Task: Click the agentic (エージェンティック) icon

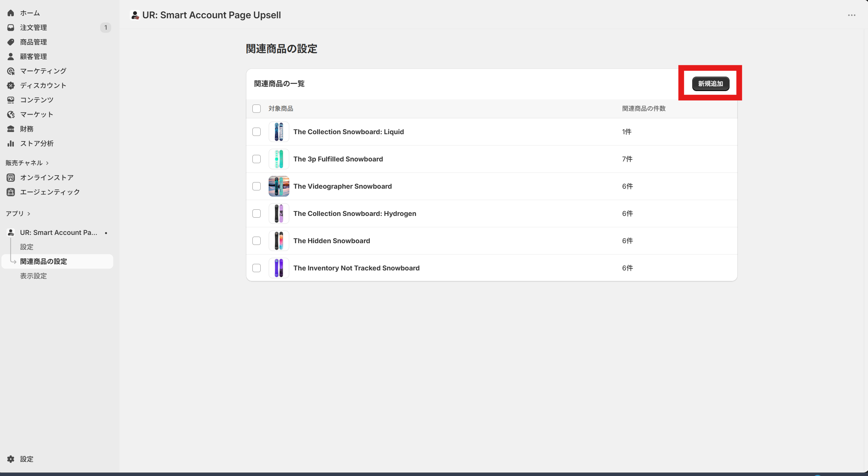Action: tap(11, 192)
